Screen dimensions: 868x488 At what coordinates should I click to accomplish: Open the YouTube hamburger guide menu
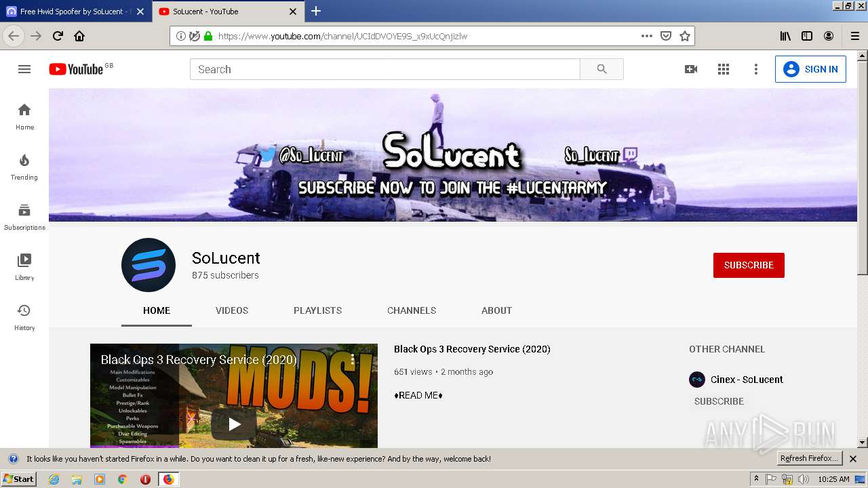point(24,69)
